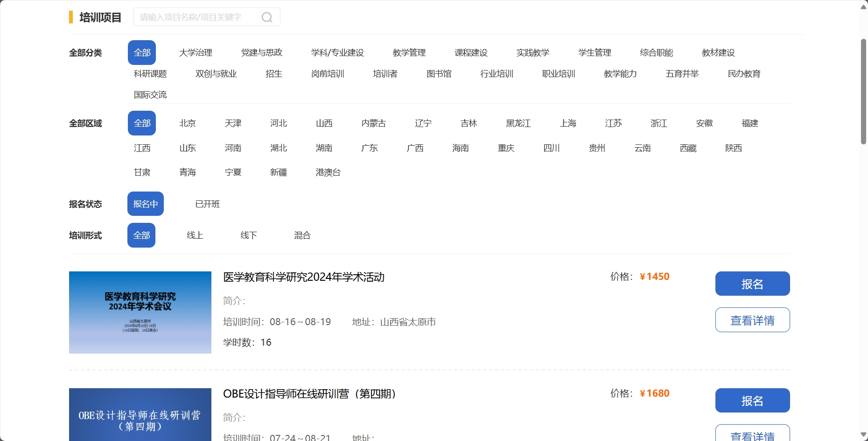Click the search magnifier icon
The height and width of the screenshot is (441, 868).
pyautogui.click(x=267, y=17)
